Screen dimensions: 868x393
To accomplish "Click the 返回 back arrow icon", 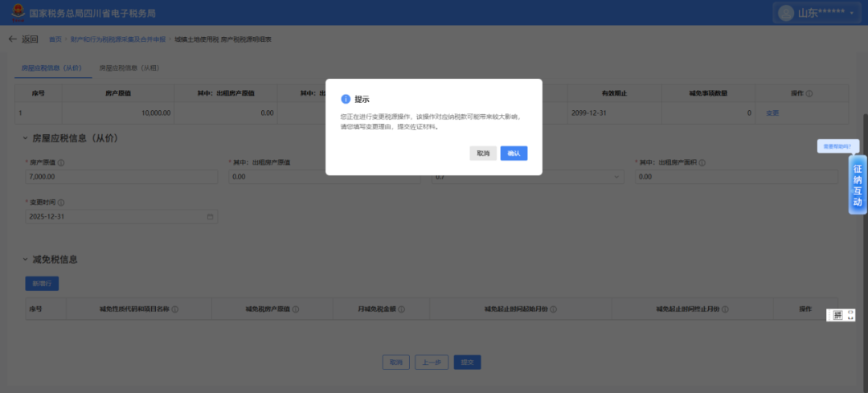I will tap(12, 39).
